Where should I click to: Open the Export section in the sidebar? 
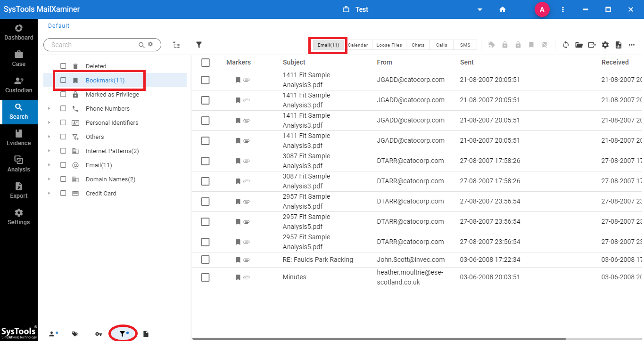pos(19,190)
